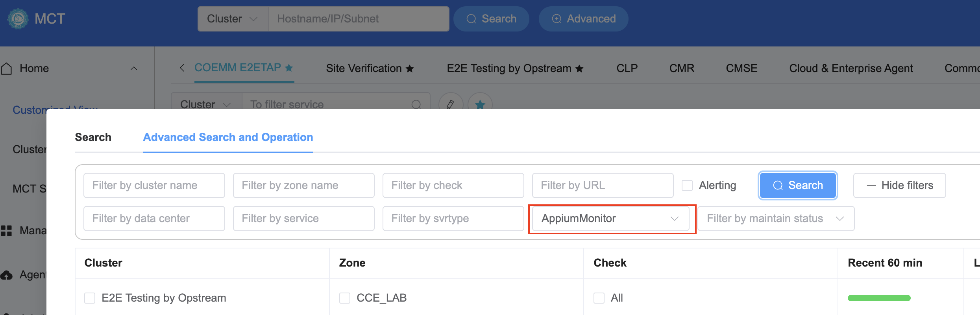The height and width of the screenshot is (315, 980).
Task: Switch to the Search tab in dialog
Action: click(x=93, y=137)
